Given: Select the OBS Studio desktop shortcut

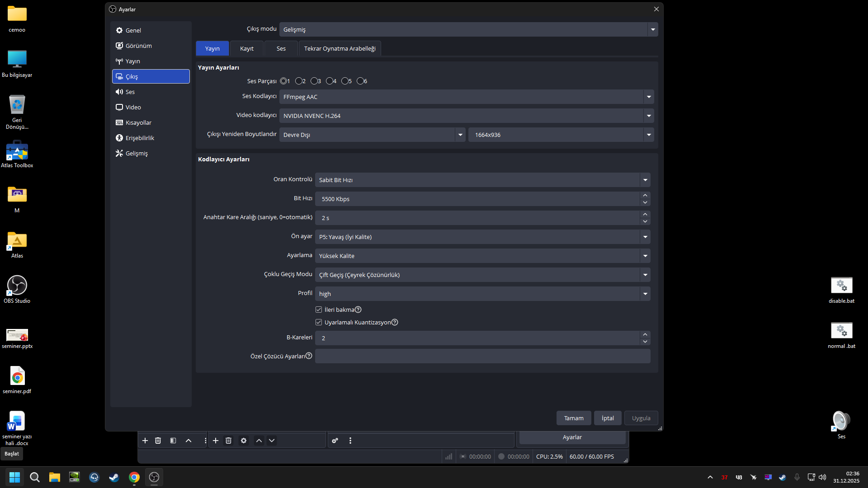Looking at the screenshot, I should pyautogui.click(x=17, y=290).
